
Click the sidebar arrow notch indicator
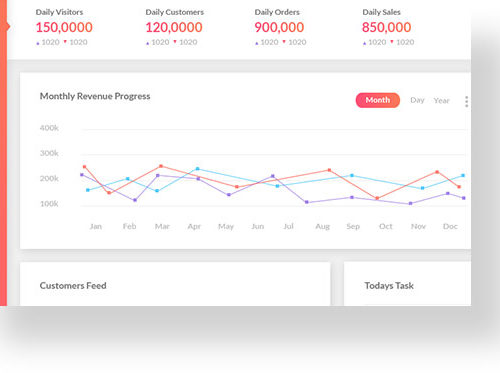[8, 27]
